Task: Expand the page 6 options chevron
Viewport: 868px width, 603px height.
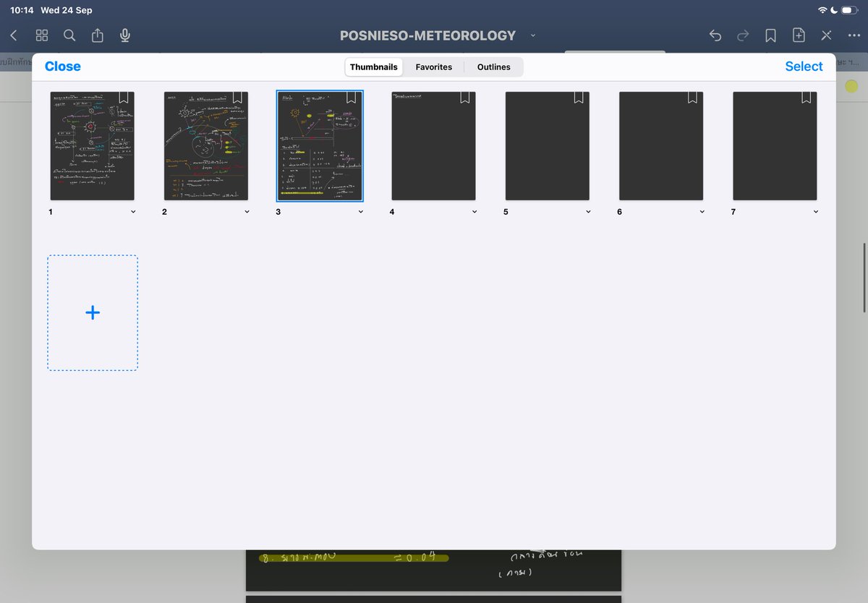Action: [702, 212]
